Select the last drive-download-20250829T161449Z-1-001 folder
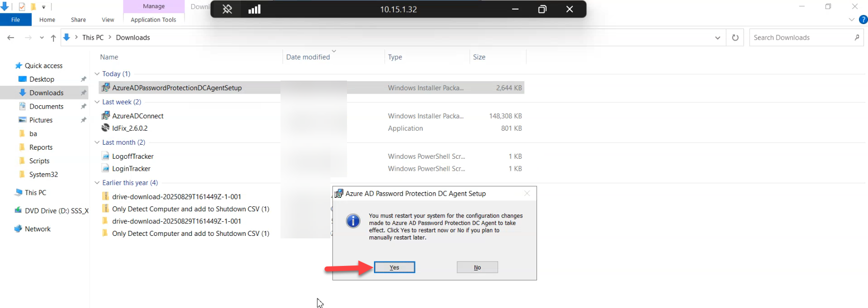Screen dimensions: 868x308 (x=176, y=221)
